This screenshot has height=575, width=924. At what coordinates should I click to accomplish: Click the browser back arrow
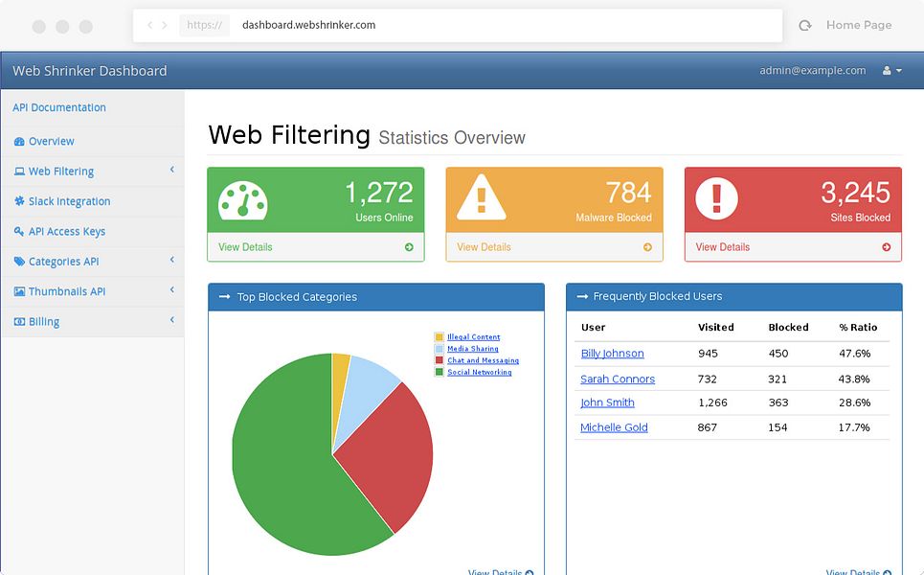click(149, 25)
